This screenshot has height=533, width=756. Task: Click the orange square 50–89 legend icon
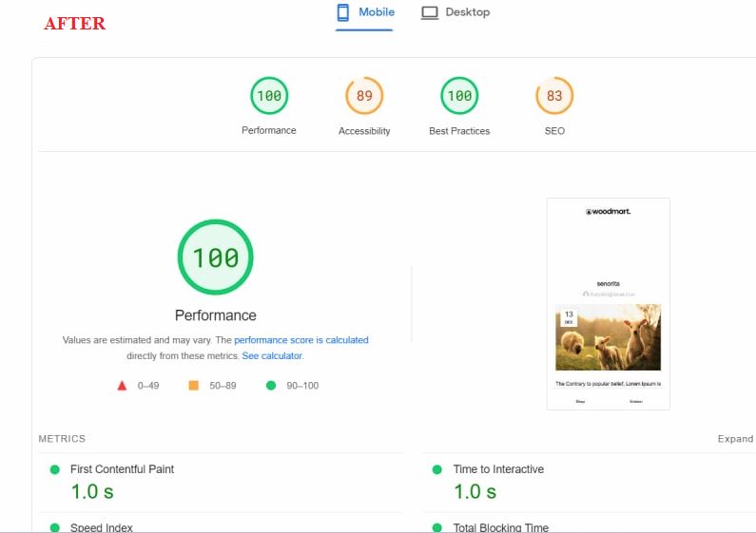tap(193, 386)
